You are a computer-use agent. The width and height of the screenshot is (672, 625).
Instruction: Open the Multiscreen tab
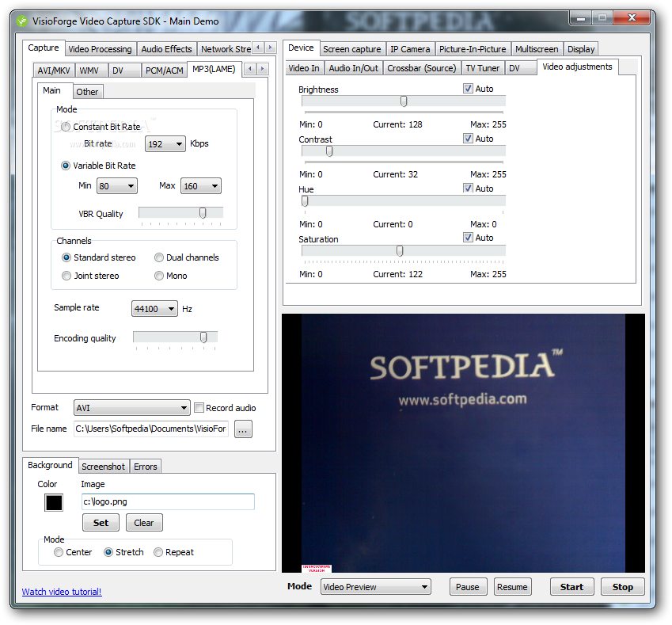[x=537, y=49]
